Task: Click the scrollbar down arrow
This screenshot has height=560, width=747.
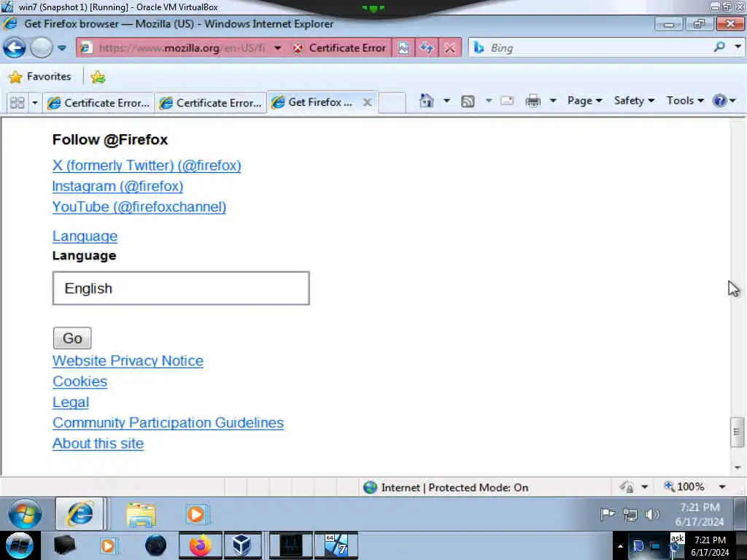Action: click(738, 467)
